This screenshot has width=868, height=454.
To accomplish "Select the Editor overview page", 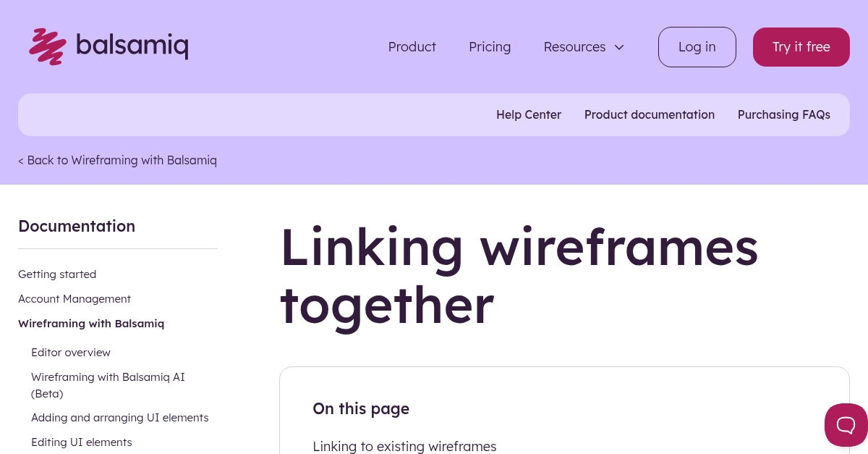I will pyautogui.click(x=71, y=352).
